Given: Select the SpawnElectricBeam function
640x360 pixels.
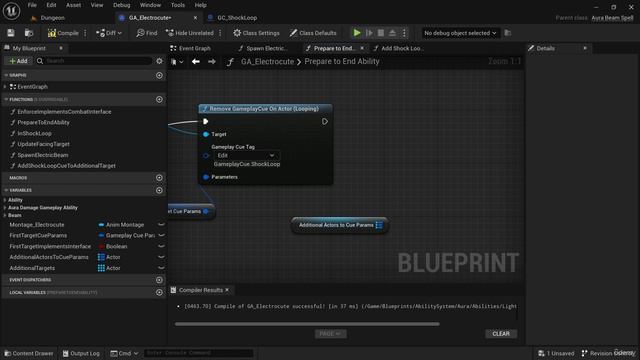Looking at the screenshot, I should click(43, 155).
